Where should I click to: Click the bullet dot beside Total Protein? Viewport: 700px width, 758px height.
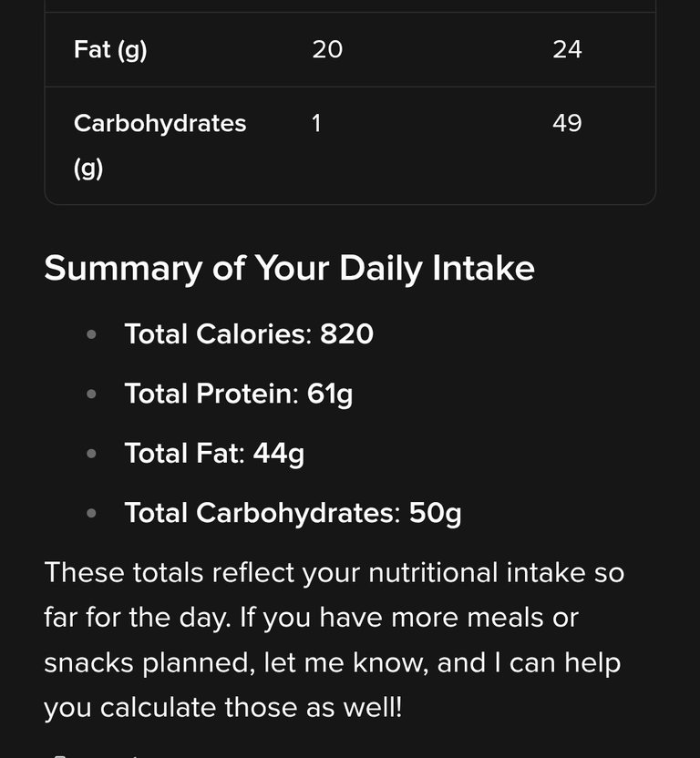click(91, 394)
